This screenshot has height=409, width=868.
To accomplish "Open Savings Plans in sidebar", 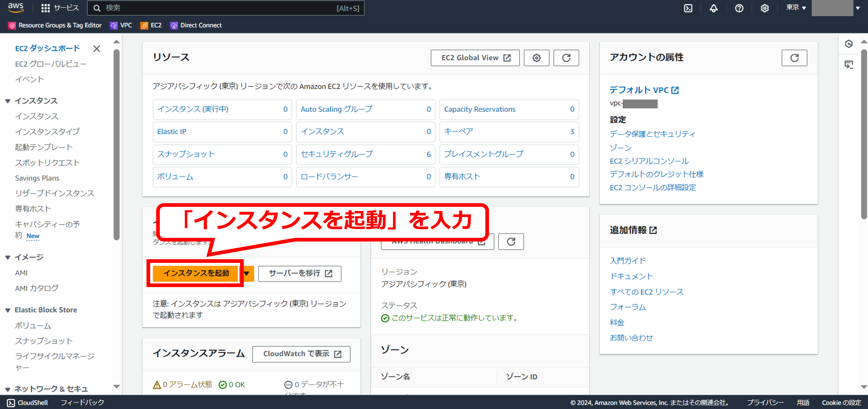I will [x=37, y=178].
